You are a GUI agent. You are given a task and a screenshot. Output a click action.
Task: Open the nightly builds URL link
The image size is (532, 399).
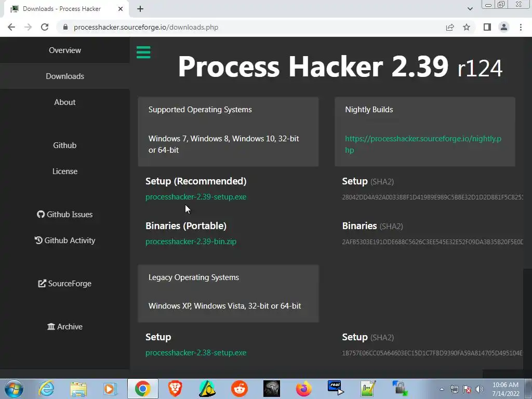423,144
